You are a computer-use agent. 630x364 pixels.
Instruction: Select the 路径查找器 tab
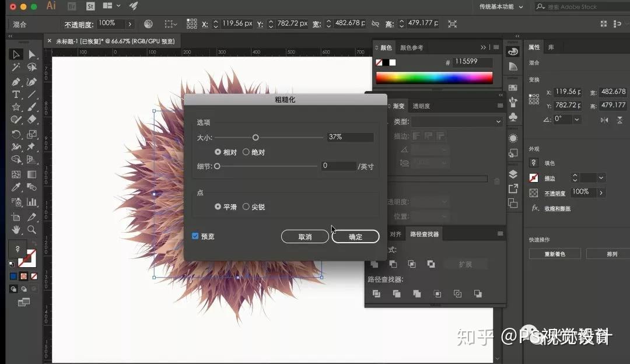424,234
